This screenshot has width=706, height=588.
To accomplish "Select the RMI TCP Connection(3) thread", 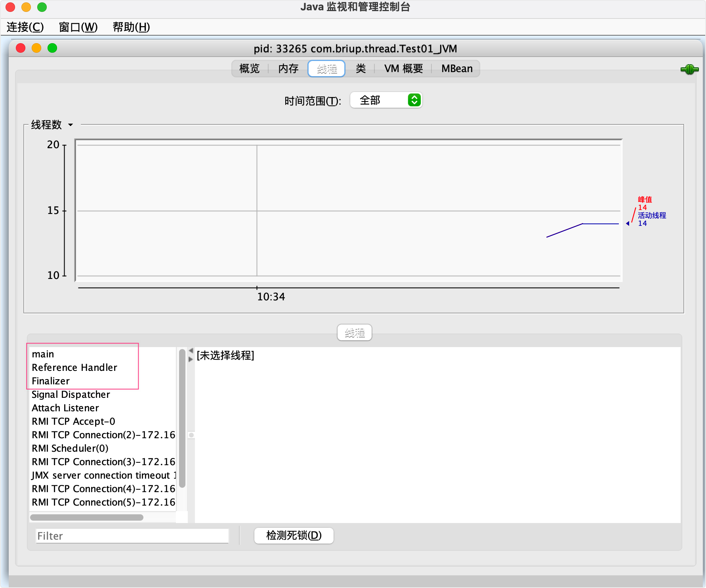I will pos(103,462).
